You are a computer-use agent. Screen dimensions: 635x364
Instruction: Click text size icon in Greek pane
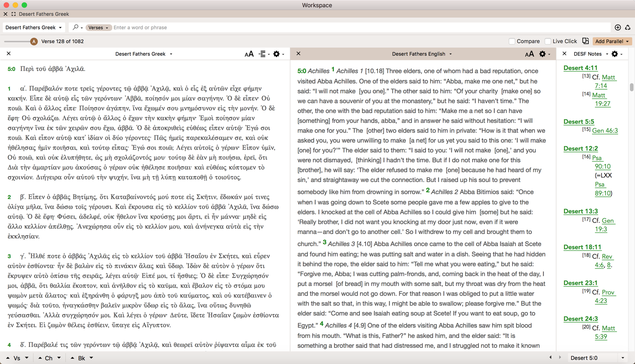(x=249, y=54)
